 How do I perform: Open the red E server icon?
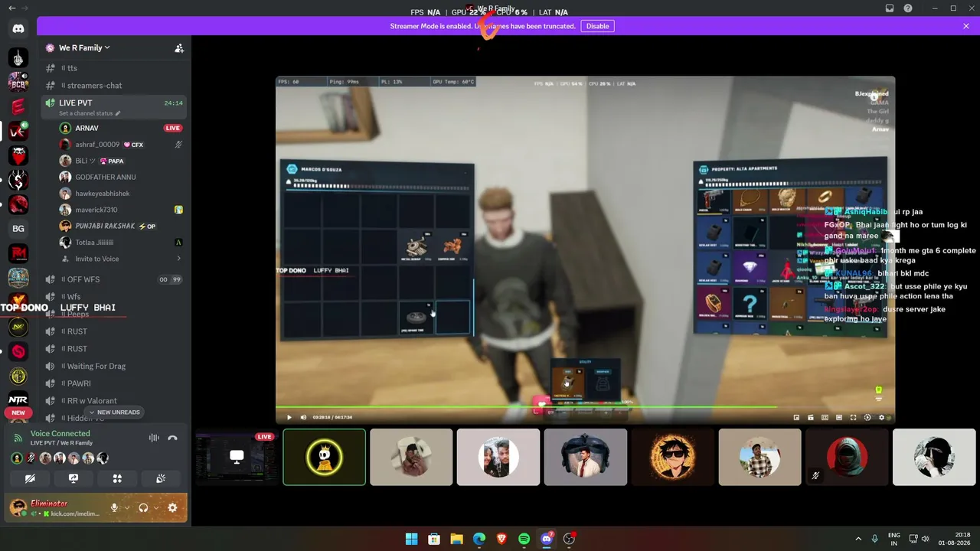pos(18,106)
